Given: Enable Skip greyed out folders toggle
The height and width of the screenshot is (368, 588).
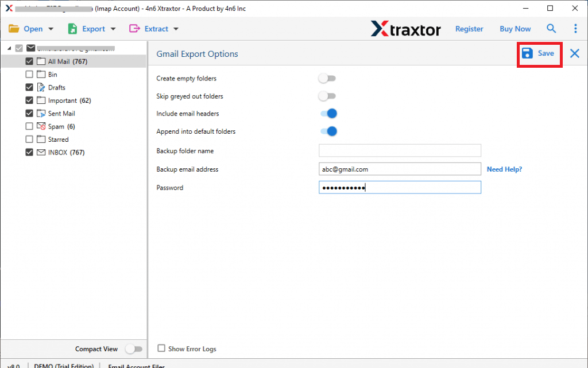Looking at the screenshot, I should coord(327,96).
